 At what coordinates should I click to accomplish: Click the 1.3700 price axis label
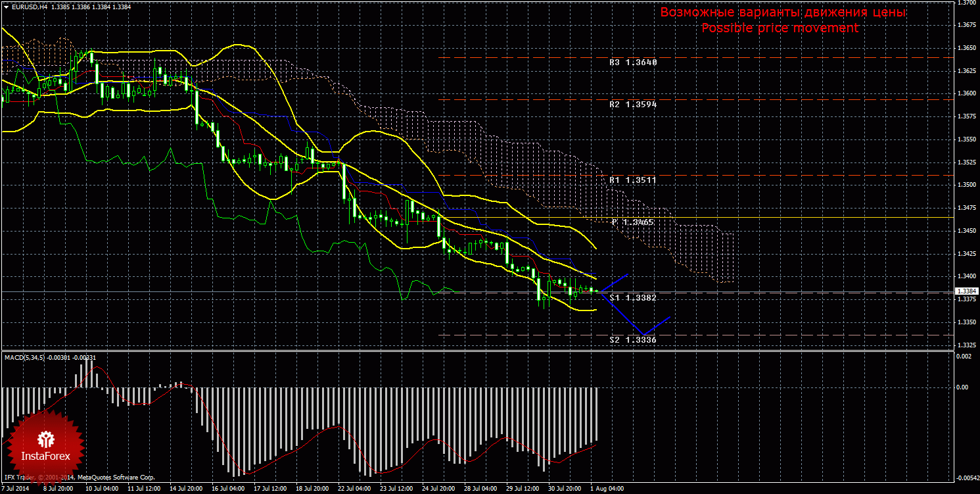coord(966,3)
